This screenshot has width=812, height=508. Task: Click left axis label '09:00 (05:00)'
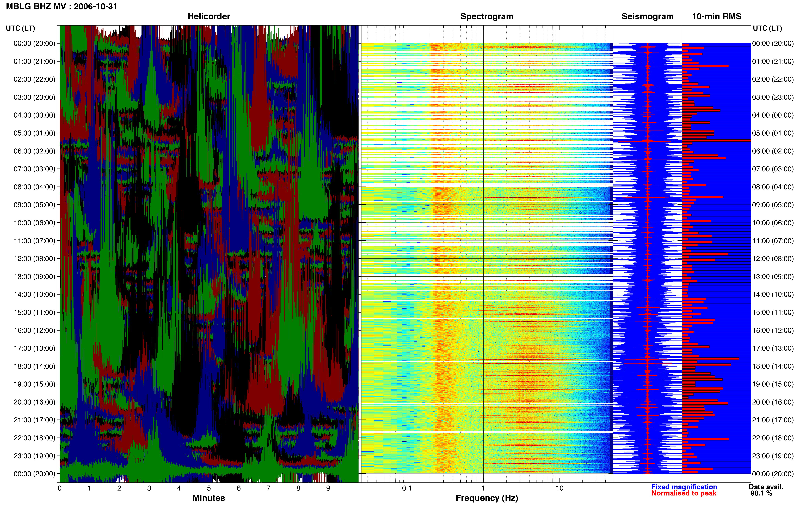pyautogui.click(x=34, y=205)
